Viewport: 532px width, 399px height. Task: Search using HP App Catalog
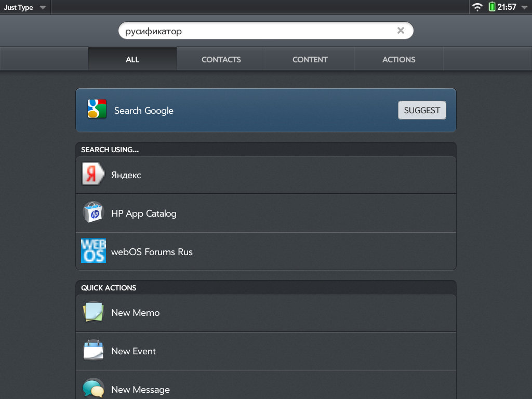tap(266, 214)
